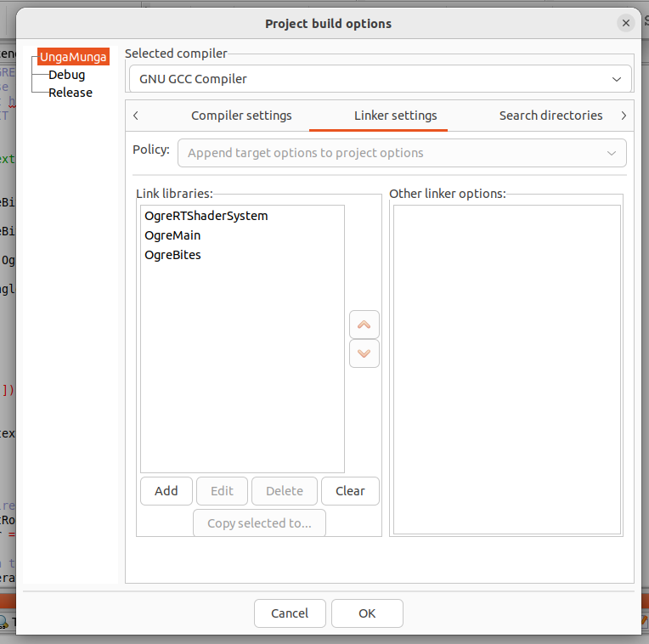The width and height of the screenshot is (649, 644).
Task: Select the Release build target
Action: pos(71,93)
